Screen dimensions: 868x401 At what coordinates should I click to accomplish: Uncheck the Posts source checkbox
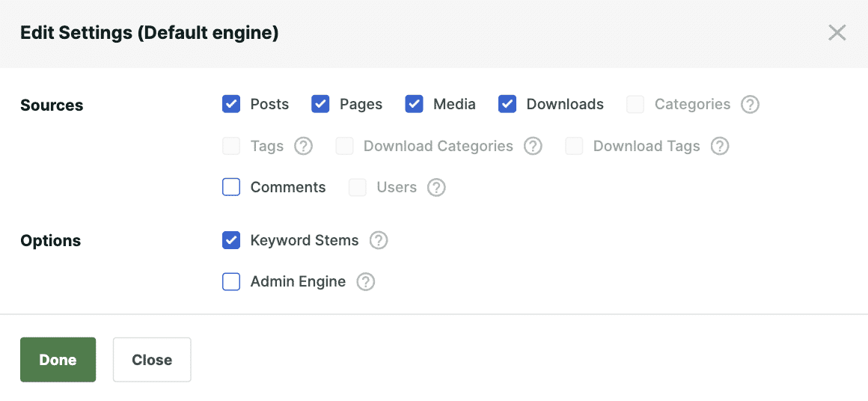coord(231,104)
